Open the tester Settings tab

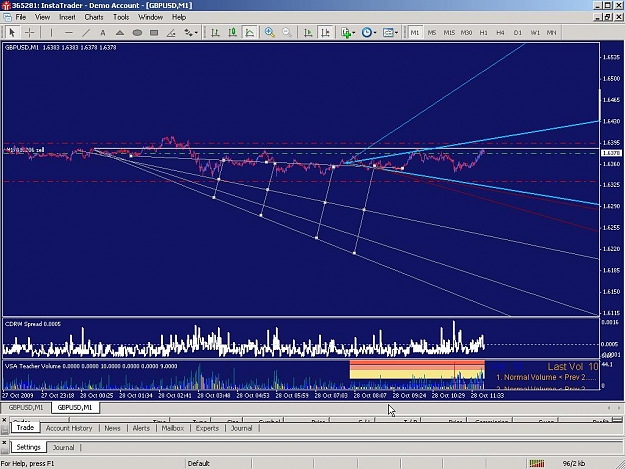click(x=28, y=447)
